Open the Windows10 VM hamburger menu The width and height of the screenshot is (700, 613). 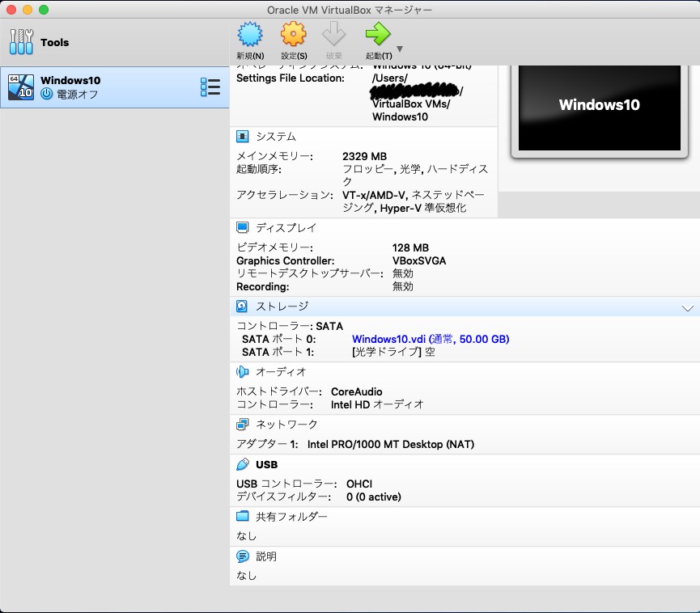click(x=210, y=87)
